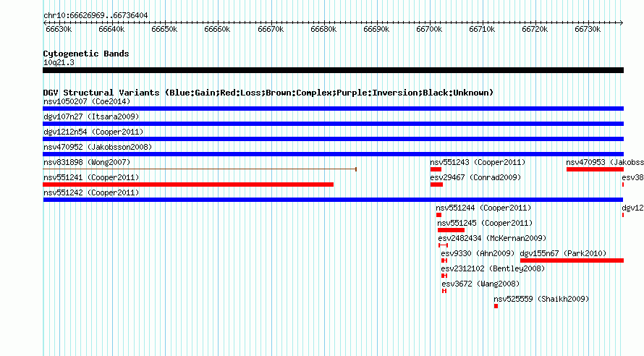This screenshot has width=644, height=356.
Task: Click the 66630k ruler tick label
Action: (59, 29)
